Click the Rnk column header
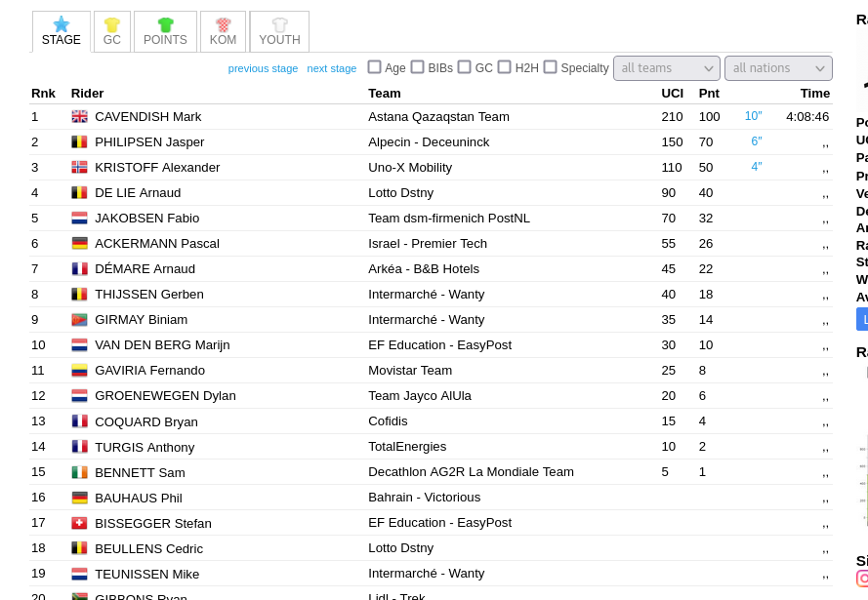The image size is (868, 600). tap(43, 94)
